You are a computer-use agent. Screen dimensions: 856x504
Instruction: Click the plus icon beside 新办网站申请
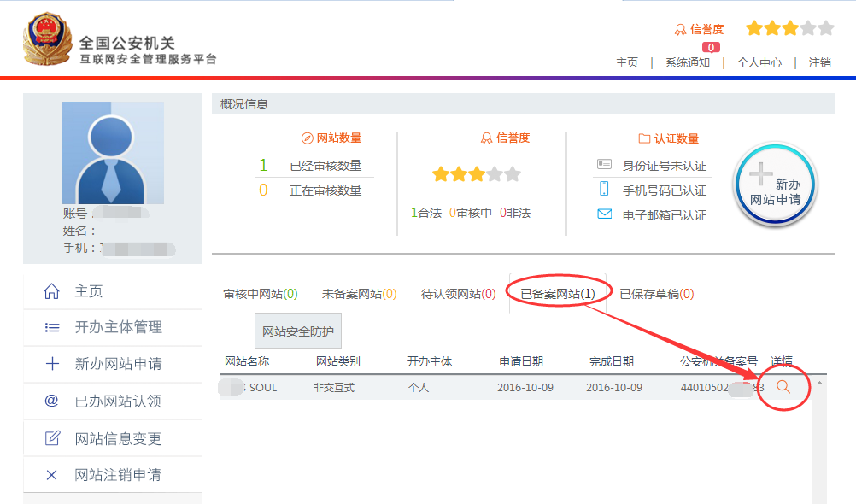tap(51, 364)
